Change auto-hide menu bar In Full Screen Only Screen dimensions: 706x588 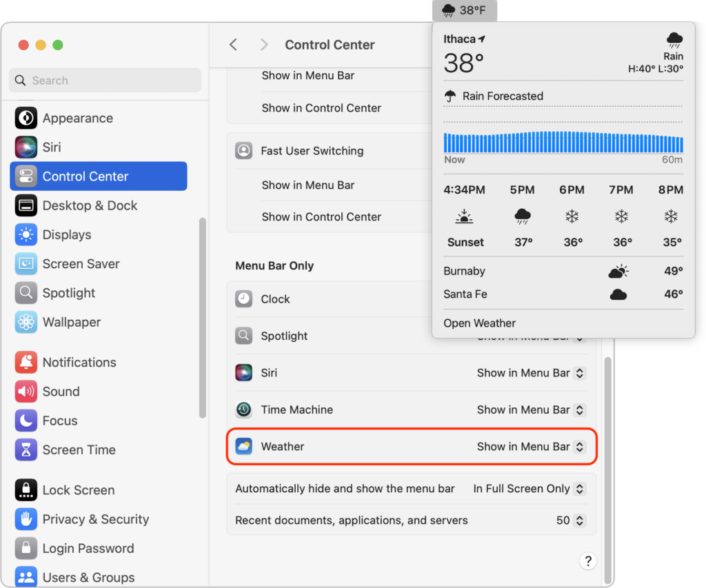click(x=529, y=489)
